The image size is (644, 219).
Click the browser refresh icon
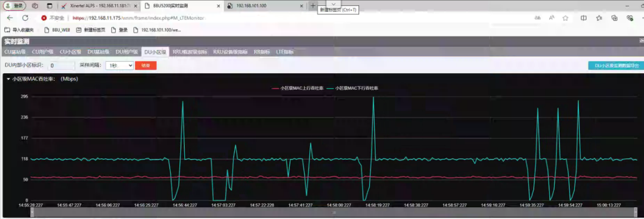25,18
